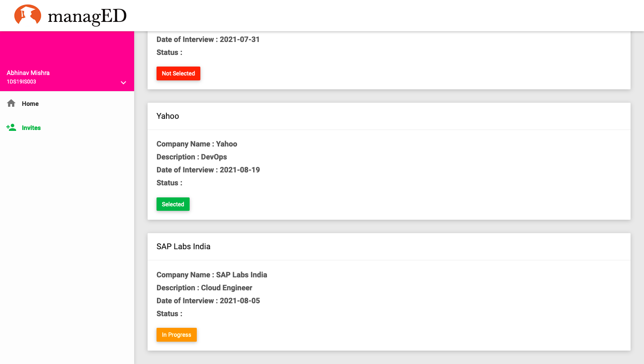The height and width of the screenshot is (364, 644).
Task: Click the Status label in the Yahoo card
Action: (x=169, y=183)
